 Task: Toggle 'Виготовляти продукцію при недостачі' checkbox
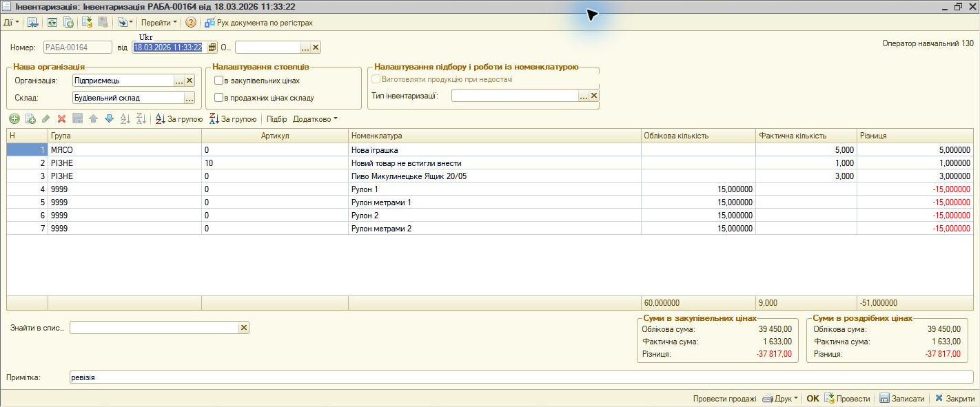click(376, 79)
